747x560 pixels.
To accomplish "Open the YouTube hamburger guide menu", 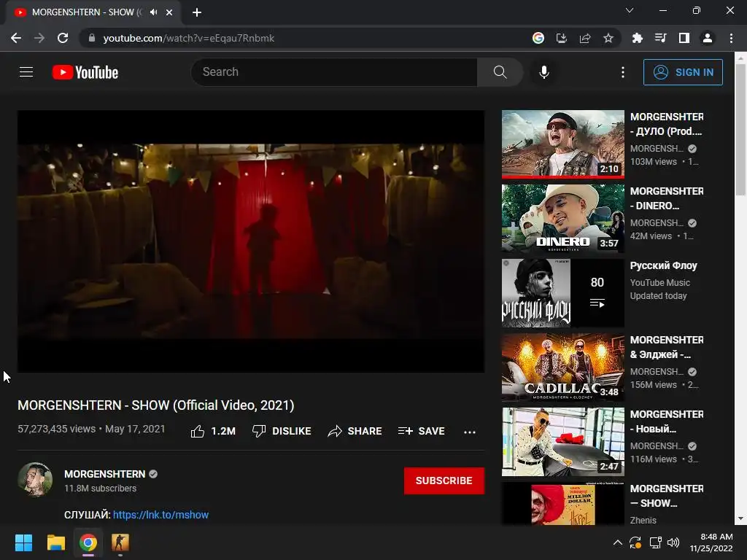I will tap(26, 72).
